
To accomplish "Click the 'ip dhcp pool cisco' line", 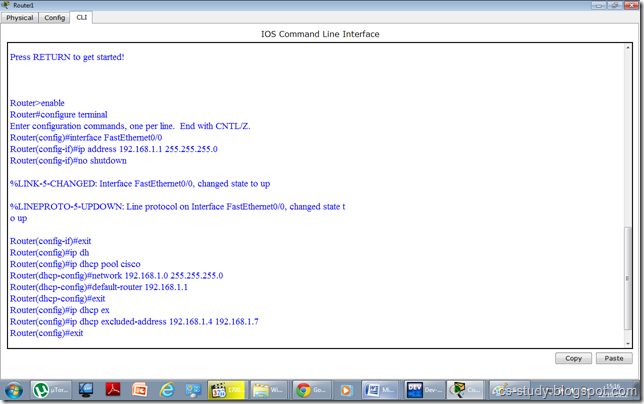I will point(75,264).
